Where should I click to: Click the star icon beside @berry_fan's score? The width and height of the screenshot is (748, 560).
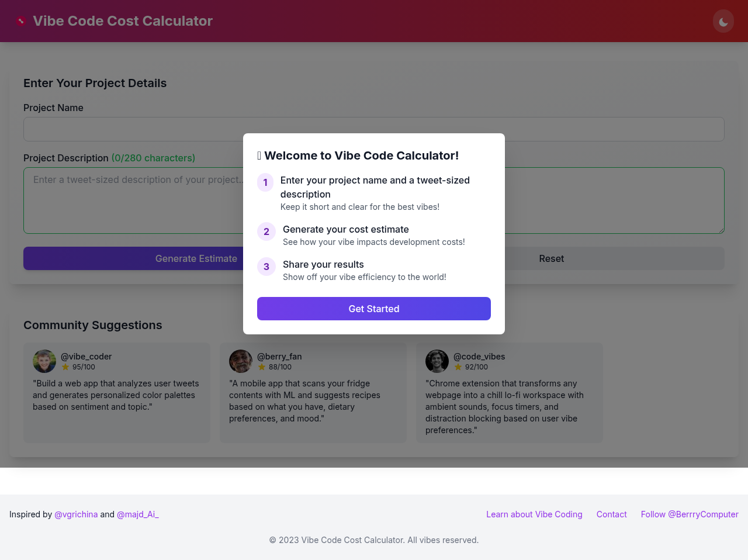coord(262,367)
